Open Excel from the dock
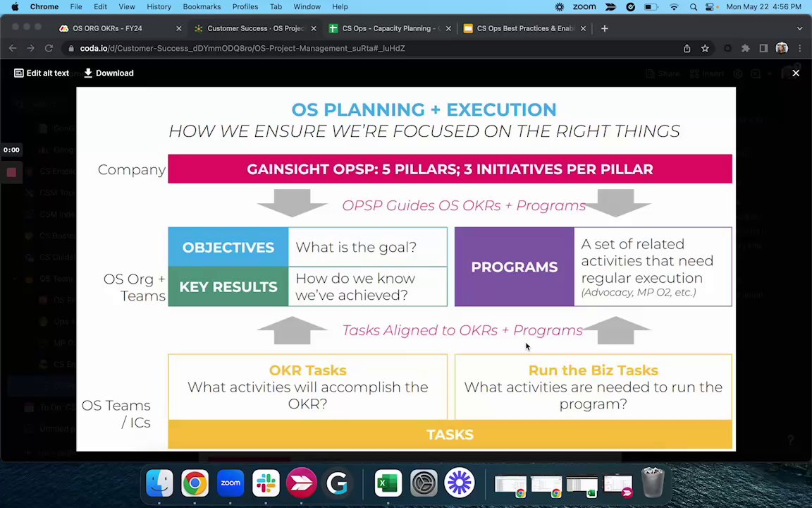812x508 pixels. (388, 483)
